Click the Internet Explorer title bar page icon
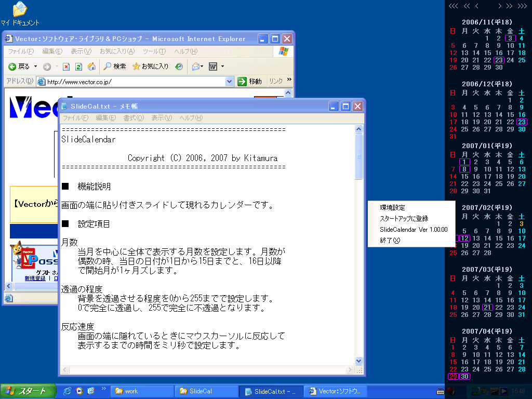Viewport: 532px width, 399px height. pyautogui.click(x=9, y=39)
